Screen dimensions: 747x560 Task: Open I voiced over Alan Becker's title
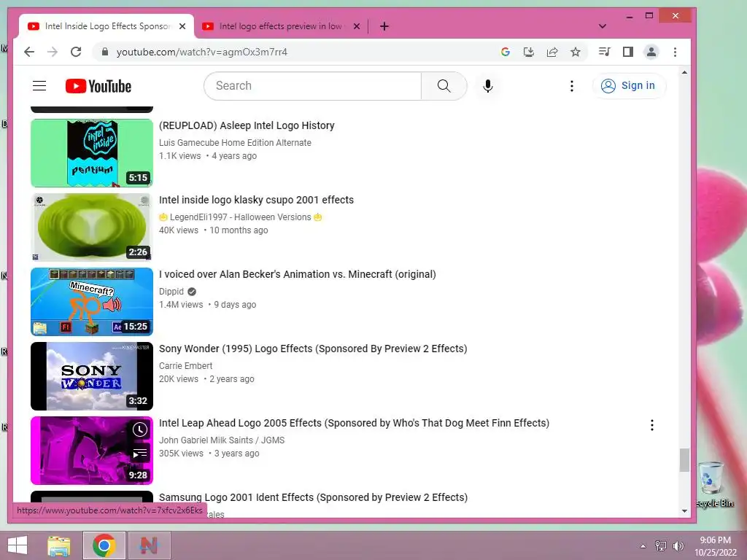click(298, 274)
